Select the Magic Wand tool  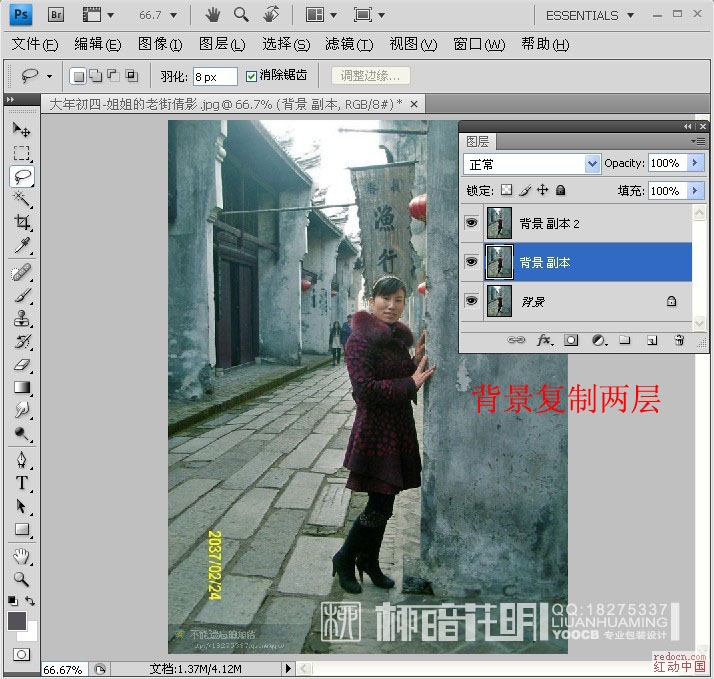(x=21, y=199)
